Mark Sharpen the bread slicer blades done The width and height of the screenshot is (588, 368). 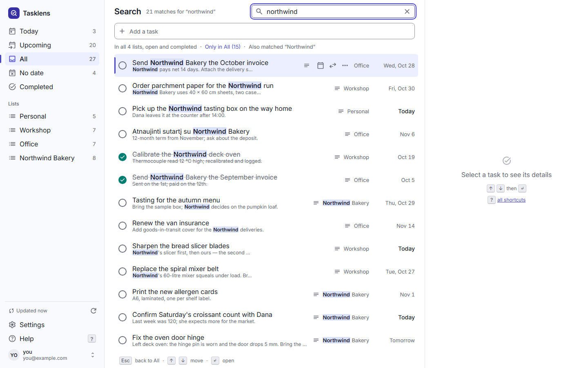coord(122,249)
